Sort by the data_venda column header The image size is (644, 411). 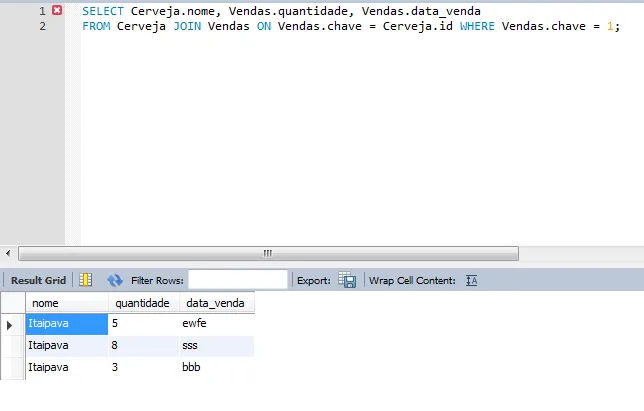pyautogui.click(x=216, y=303)
